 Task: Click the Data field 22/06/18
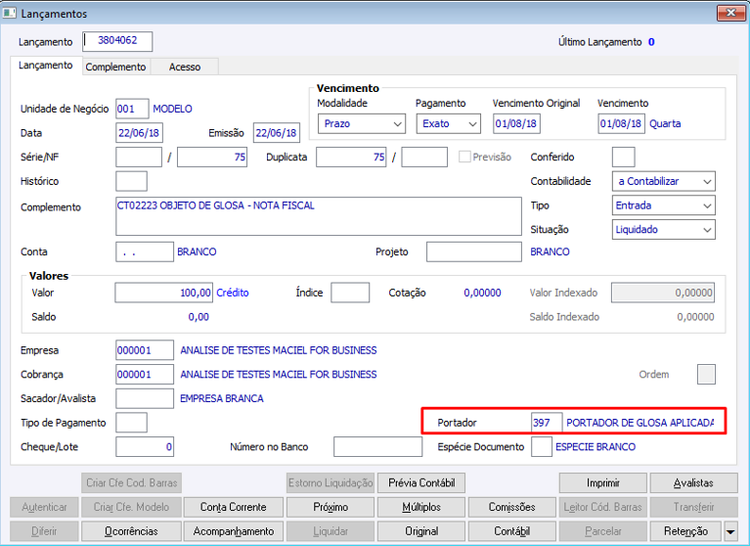[x=139, y=133]
